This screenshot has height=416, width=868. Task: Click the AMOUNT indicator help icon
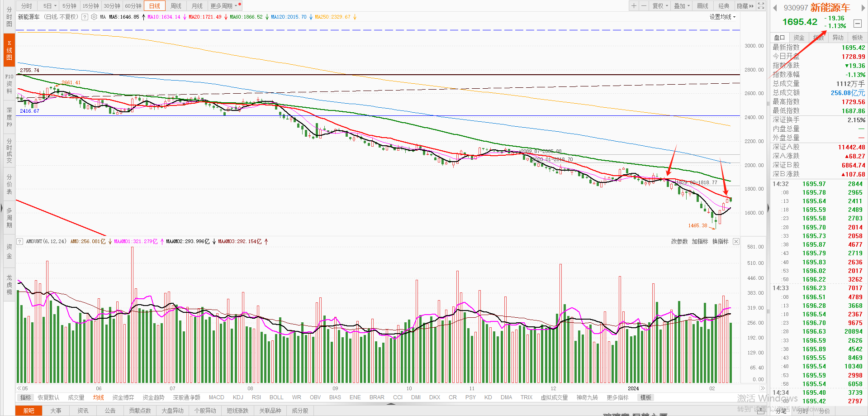click(x=20, y=242)
